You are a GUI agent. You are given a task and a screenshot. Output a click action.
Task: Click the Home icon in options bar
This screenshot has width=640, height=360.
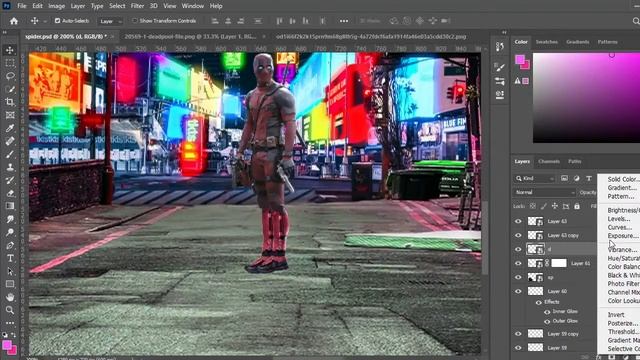pyautogui.click(x=14, y=21)
